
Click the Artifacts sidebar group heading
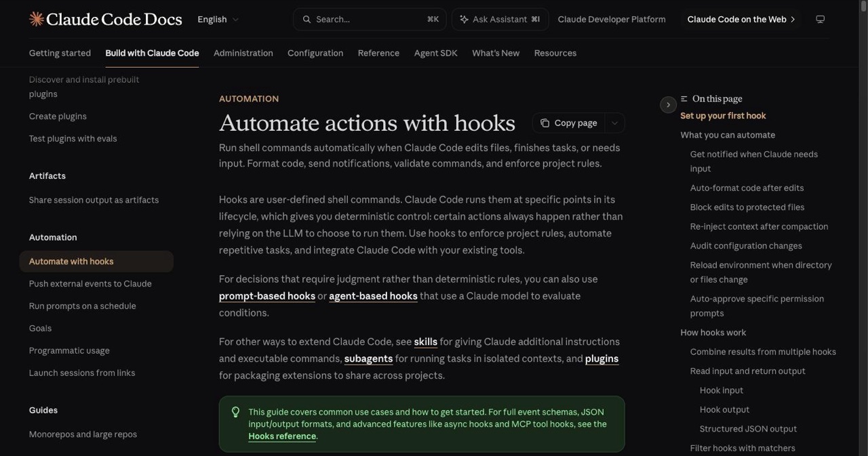click(x=47, y=176)
